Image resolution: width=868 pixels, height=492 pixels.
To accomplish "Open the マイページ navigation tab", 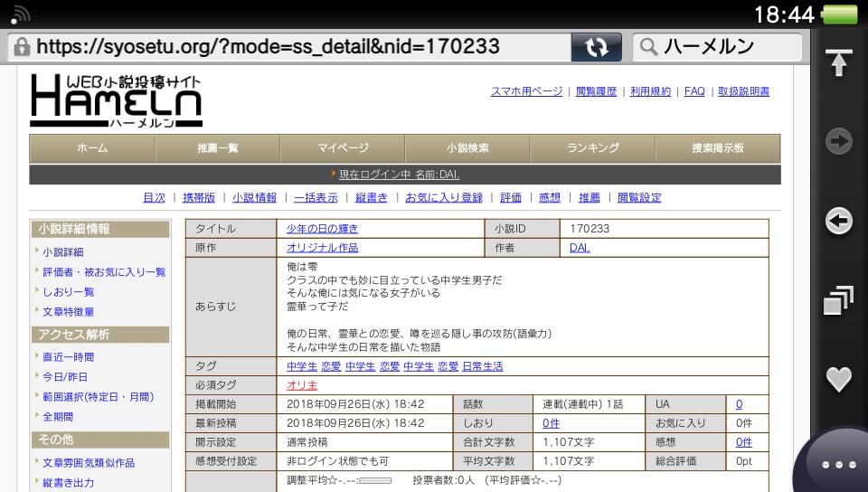I will 343,148.
